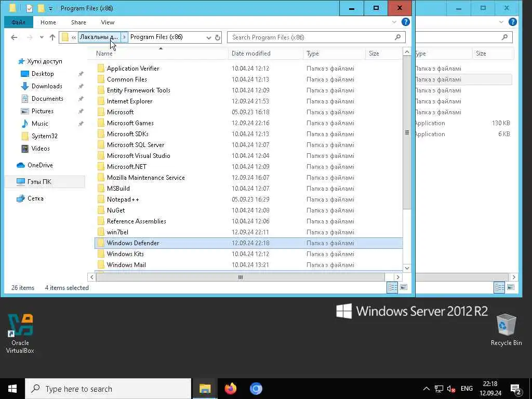Image resolution: width=532 pixels, height=399 pixels.
Task: Click the taskbar Type here to search box
Action: (x=108, y=389)
